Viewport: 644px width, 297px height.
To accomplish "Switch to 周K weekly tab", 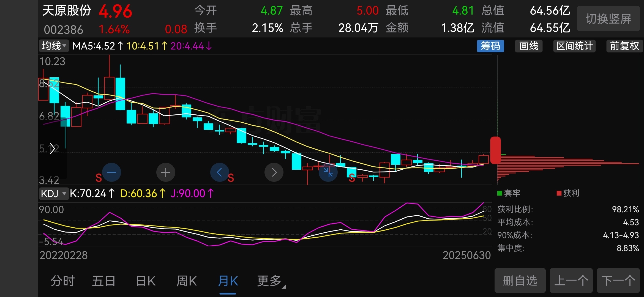I will pos(187,281).
